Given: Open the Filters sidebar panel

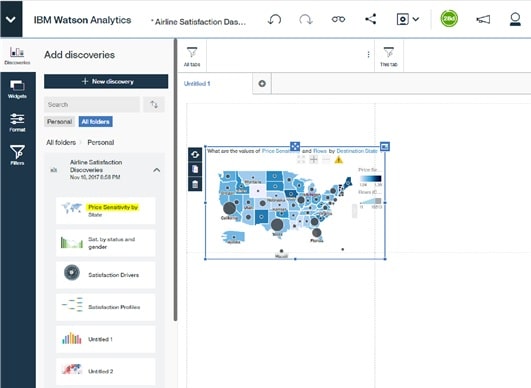Looking at the screenshot, I should 17,155.
